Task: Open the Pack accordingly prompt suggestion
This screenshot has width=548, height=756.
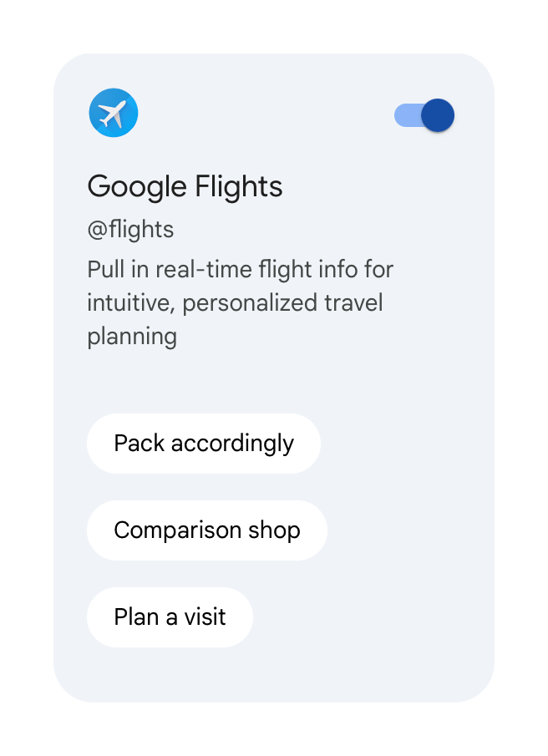Action: 204,444
